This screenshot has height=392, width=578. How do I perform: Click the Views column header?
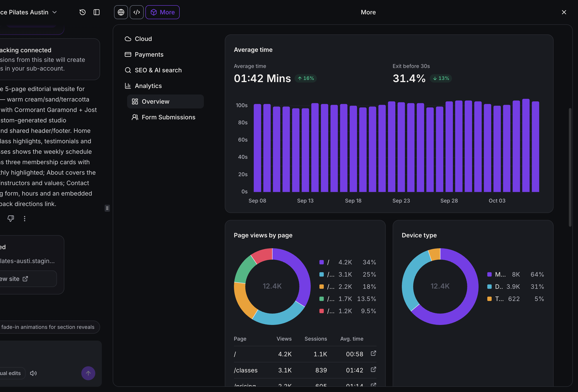click(x=284, y=339)
